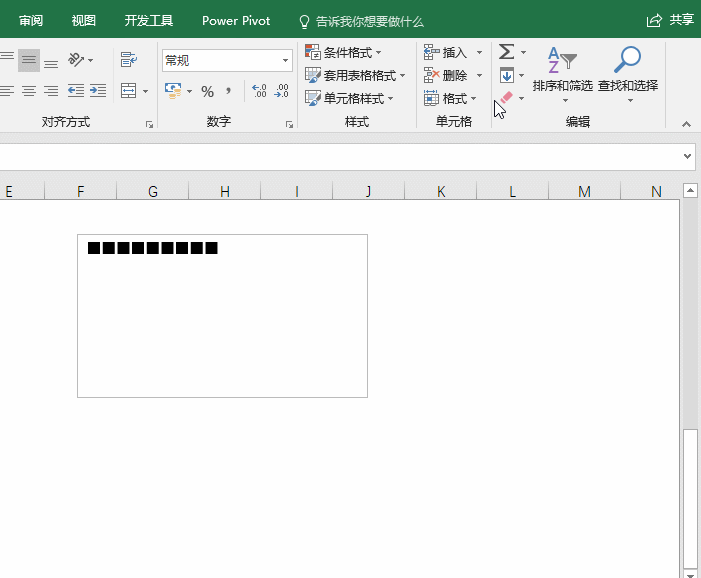Toggle center horizontal alignment
The image size is (701, 578).
29,91
